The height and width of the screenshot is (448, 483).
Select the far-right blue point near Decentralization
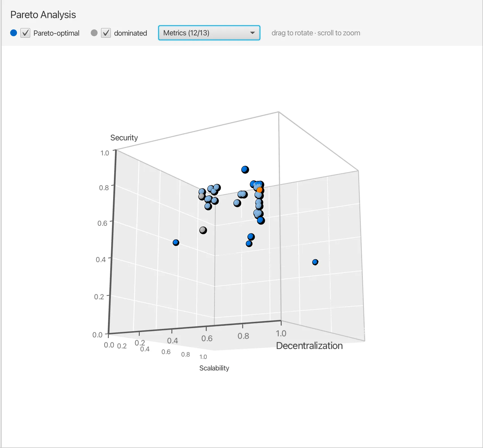point(315,262)
